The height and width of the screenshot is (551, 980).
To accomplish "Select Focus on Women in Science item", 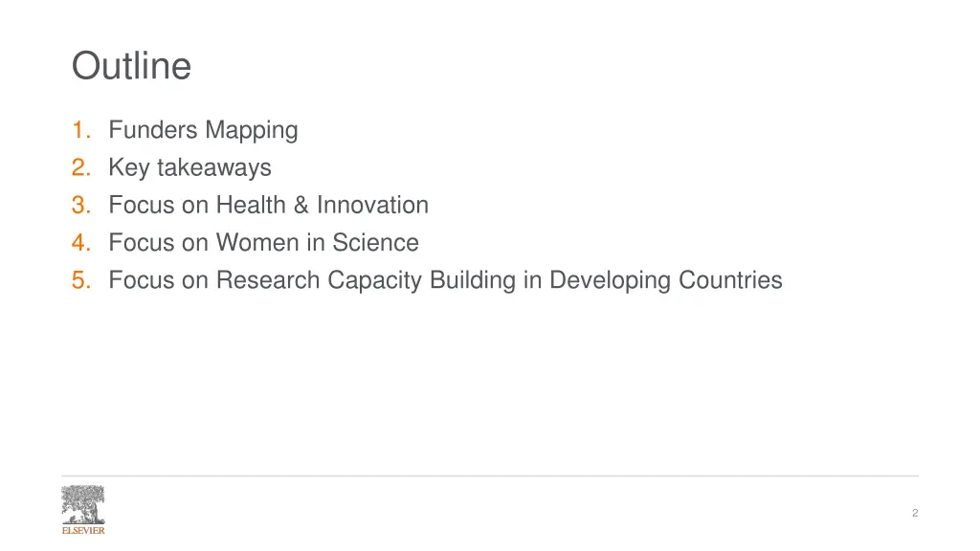I will [x=264, y=242].
